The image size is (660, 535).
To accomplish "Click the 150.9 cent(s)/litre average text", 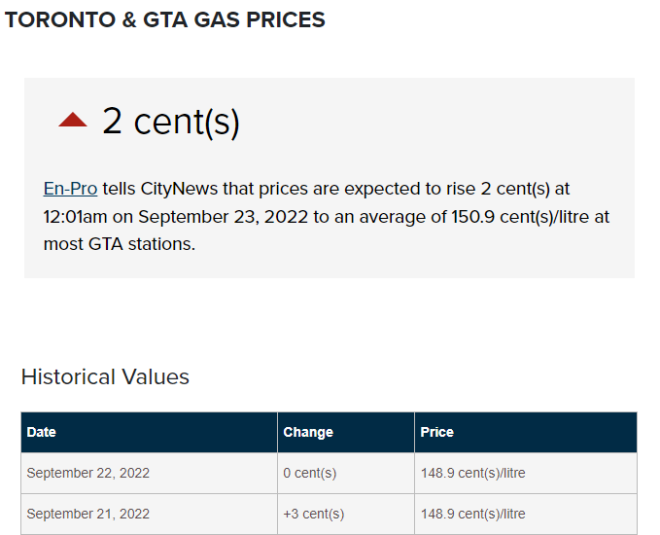I will click(520, 217).
